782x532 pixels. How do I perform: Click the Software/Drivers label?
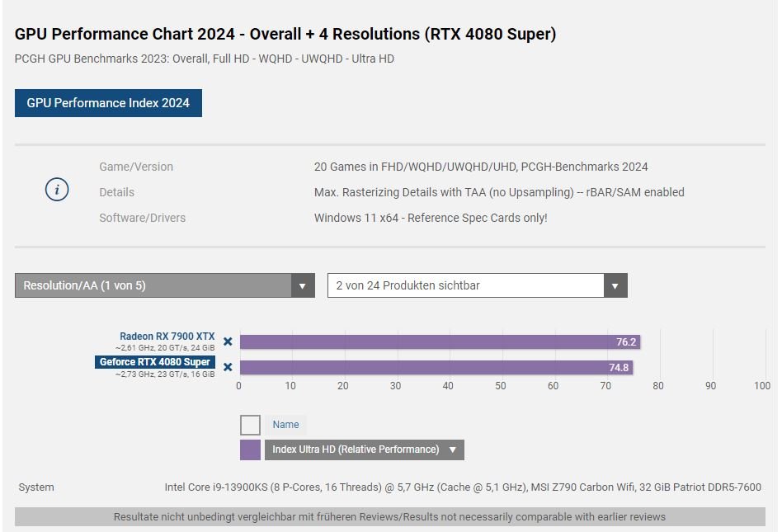tap(142, 218)
